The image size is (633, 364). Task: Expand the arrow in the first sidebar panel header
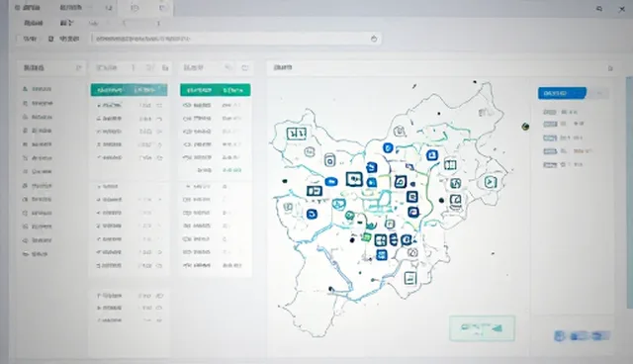click(x=79, y=68)
